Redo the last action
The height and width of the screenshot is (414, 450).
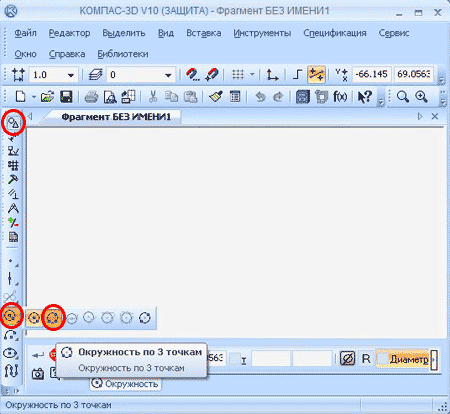tap(278, 97)
